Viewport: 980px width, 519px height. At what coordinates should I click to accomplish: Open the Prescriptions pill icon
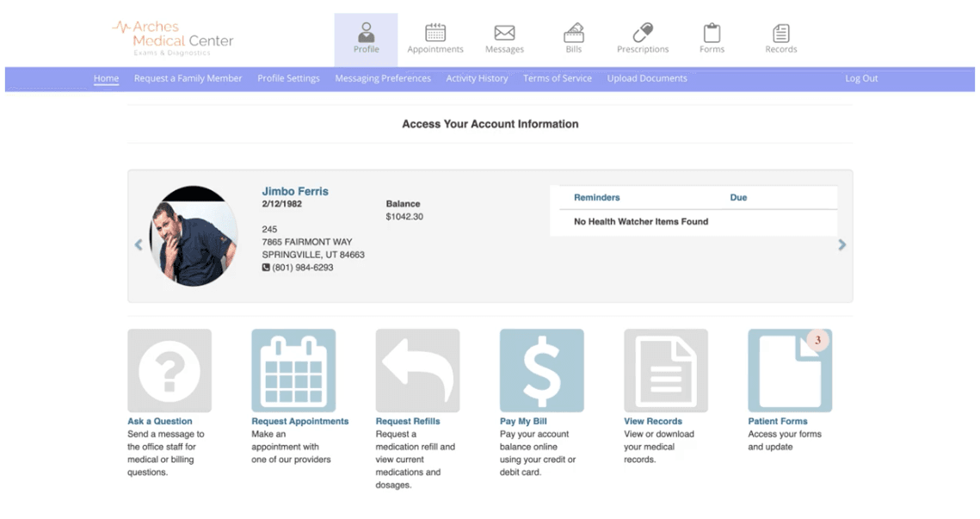click(x=643, y=33)
